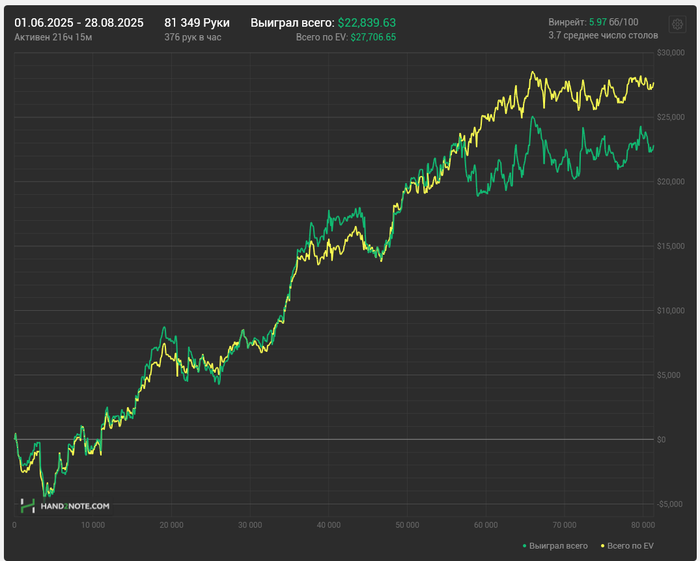The image size is (700, 561).
Task: Click the total won amount $22,839.63
Action: click(367, 23)
